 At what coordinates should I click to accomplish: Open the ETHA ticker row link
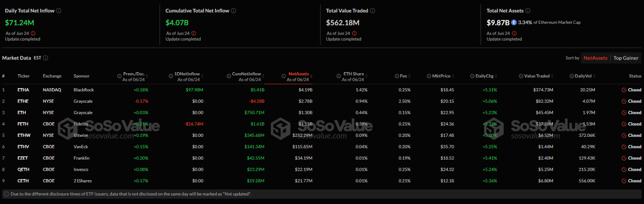(x=23, y=90)
